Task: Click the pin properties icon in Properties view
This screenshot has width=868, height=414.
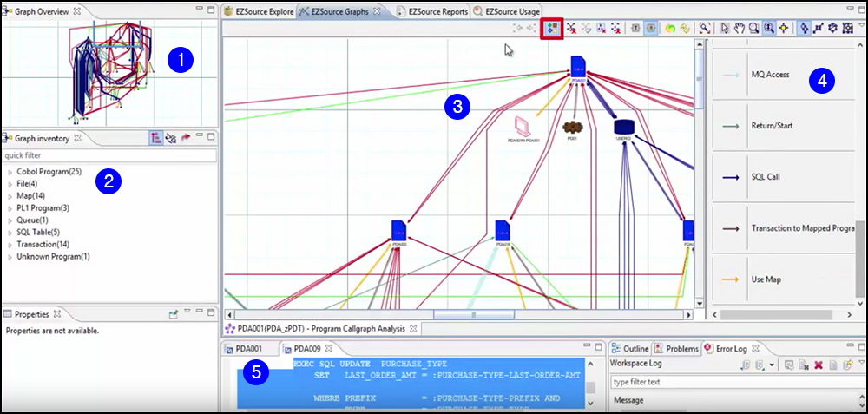Action: 174,314
